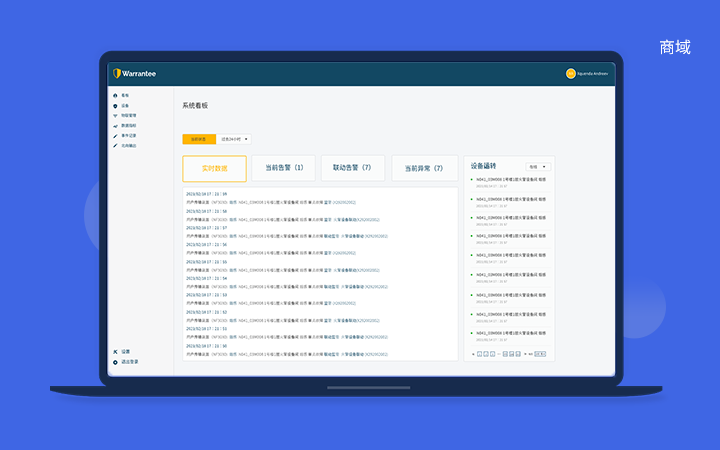This screenshot has height=450, width=720.
Task: Switch to the 实时数据 tab
Action: [x=214, y=168]
